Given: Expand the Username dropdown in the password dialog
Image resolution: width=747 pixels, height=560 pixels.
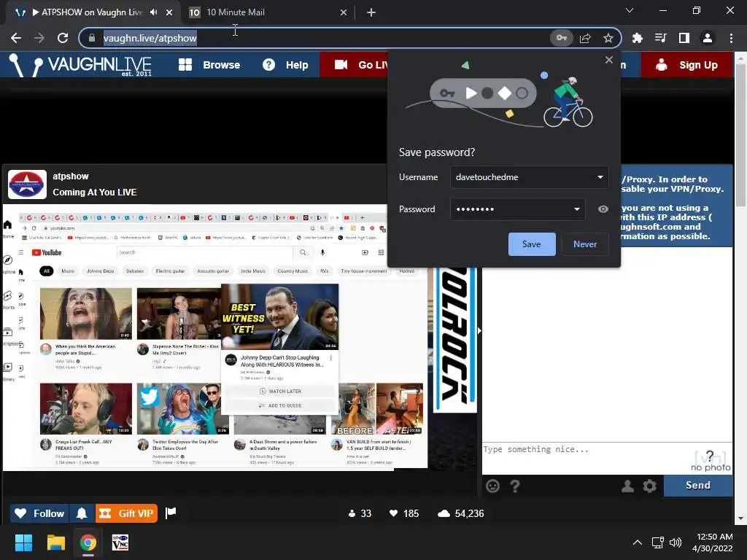Looking at the screenshot, I should [600, 177].
